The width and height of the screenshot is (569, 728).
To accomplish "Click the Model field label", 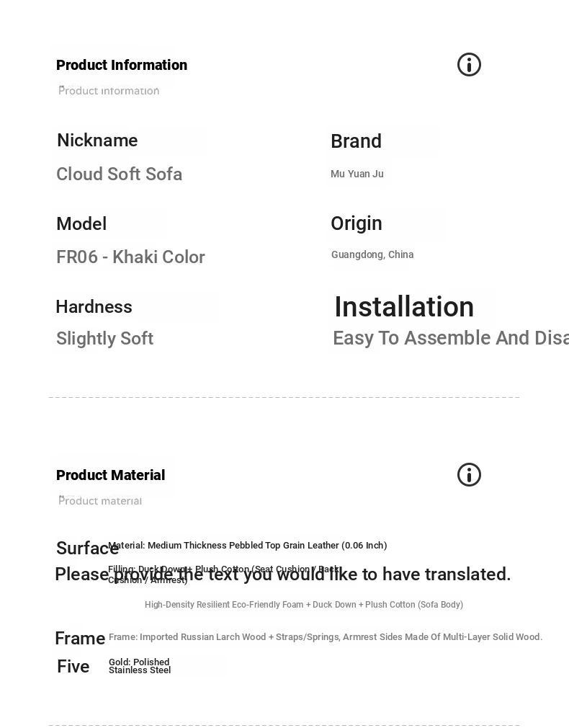I will click(81, 224).
